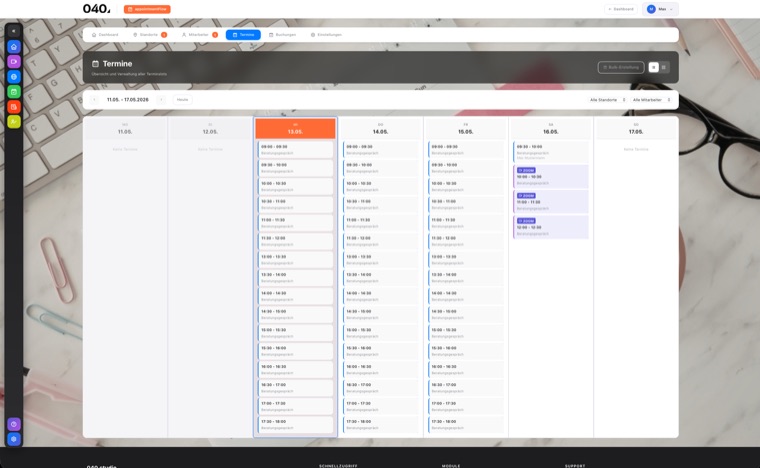Screen dimensions: 760x468
Task: Click the 040 logo
Action: [x=96, y=9]
